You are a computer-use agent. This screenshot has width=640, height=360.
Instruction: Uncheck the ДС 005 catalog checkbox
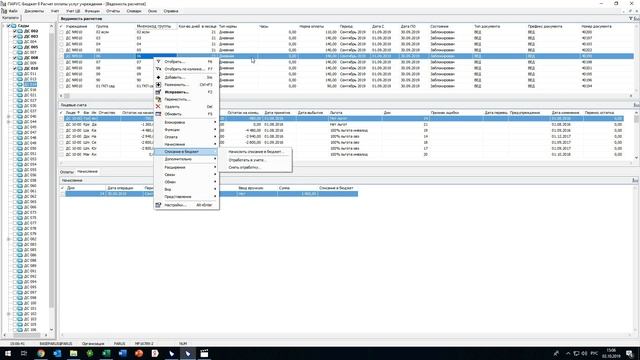tap(15, 47)
